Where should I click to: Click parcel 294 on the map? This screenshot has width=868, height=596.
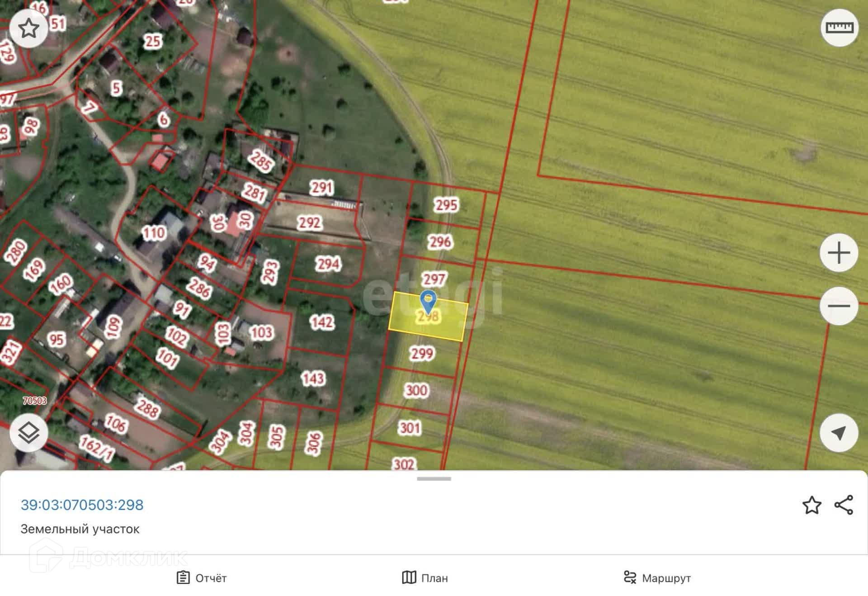(328, 264)
